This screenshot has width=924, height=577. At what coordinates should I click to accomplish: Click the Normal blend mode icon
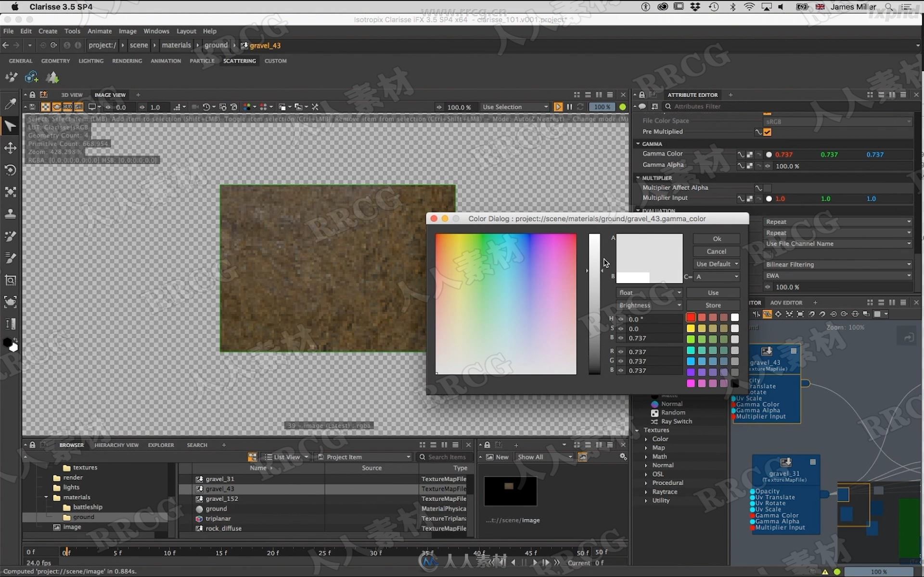click(x=654, y=404)
